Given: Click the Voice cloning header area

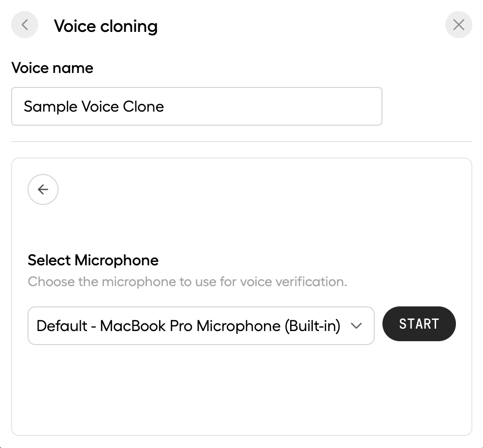Looking at the screenshot, I should click(x=106, y=26).
